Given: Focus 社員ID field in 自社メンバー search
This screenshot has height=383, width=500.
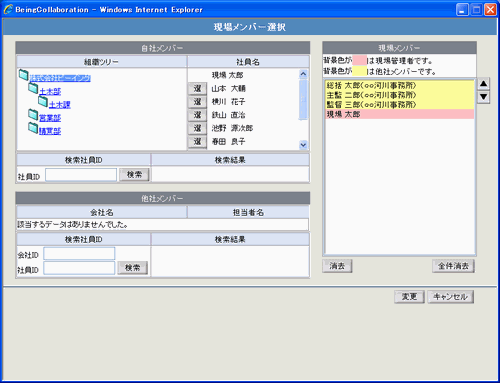Looking at the screenshot, I should [81, 175].
